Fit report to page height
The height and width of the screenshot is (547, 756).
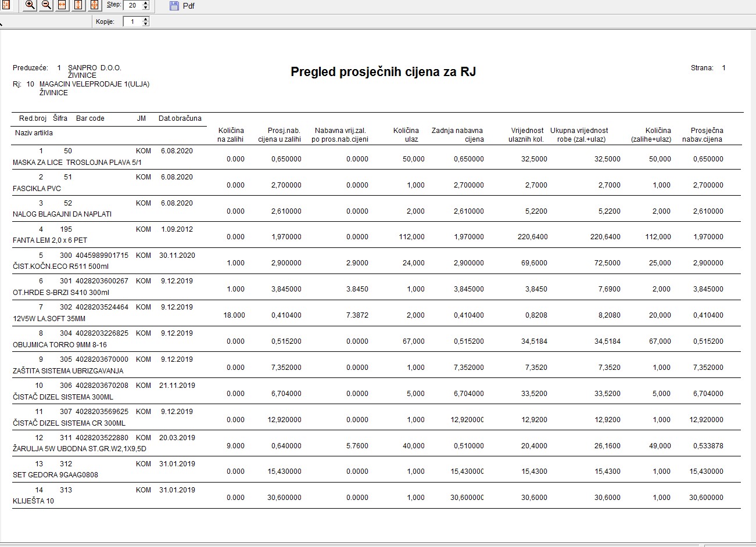tap(78, 5)
